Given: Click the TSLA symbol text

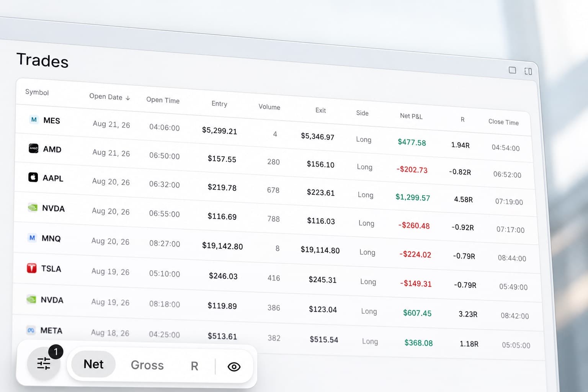Looking at the screenshot, I should 51,269.
